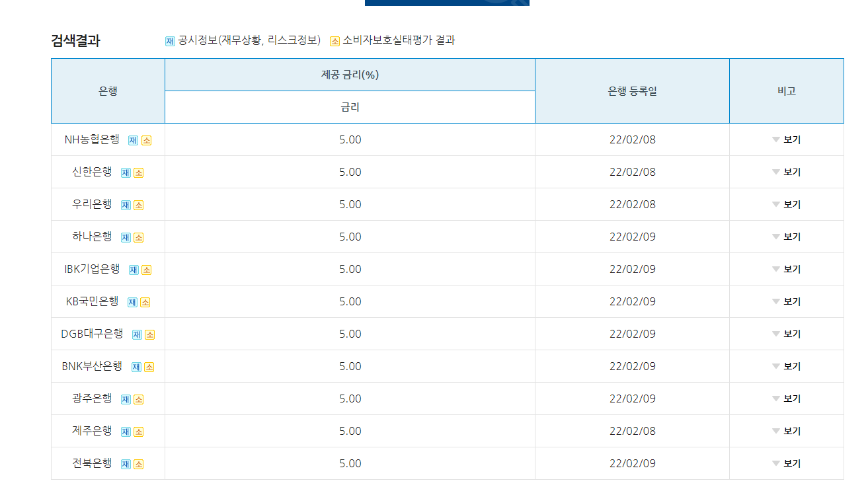Open DGB대구은행 재 disclosure icon

click(137, 334)
